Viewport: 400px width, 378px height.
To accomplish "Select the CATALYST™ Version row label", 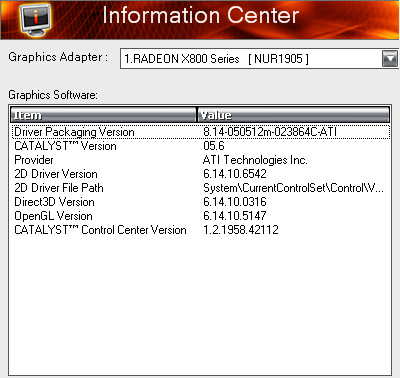I will (65, 146).
